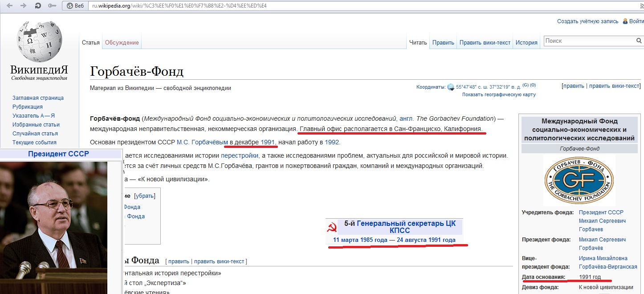Collapse the contents with the убрать link
644x294 pixels.
145,196
